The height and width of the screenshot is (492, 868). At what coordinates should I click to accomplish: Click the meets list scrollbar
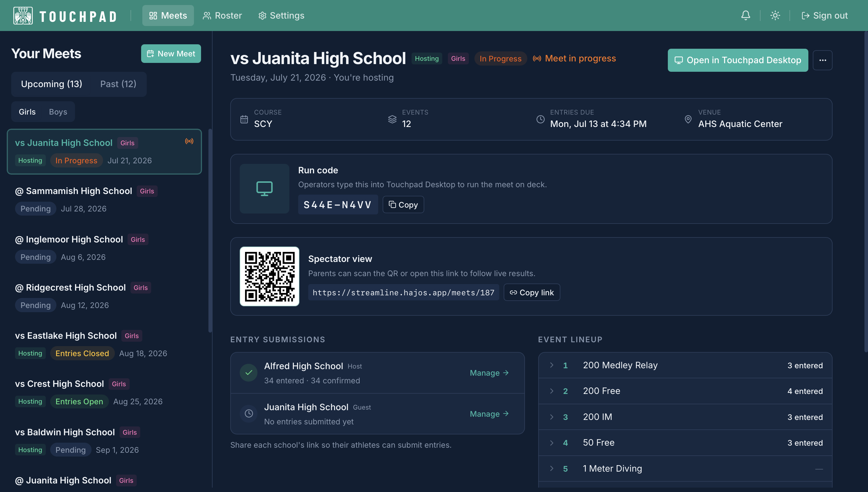pos(210,230)
